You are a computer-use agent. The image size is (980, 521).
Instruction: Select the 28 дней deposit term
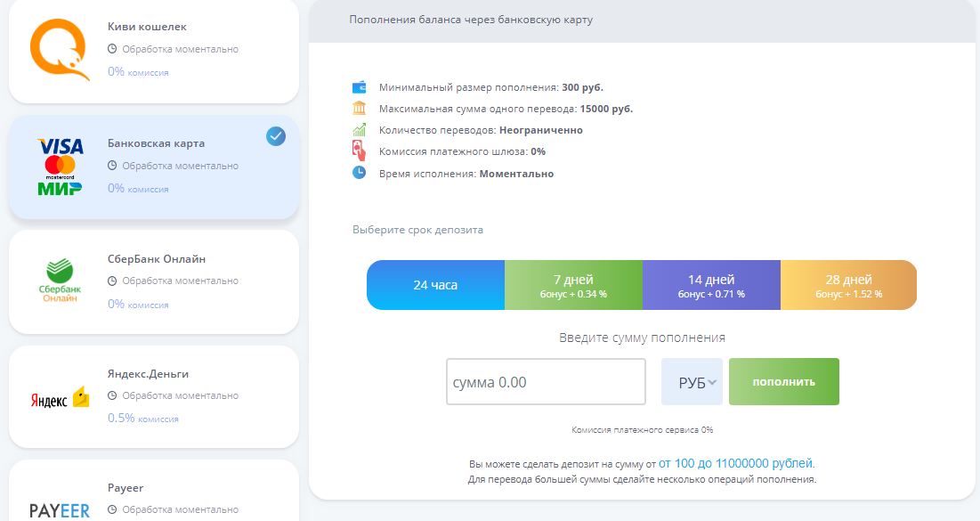[x=848, y=284]
